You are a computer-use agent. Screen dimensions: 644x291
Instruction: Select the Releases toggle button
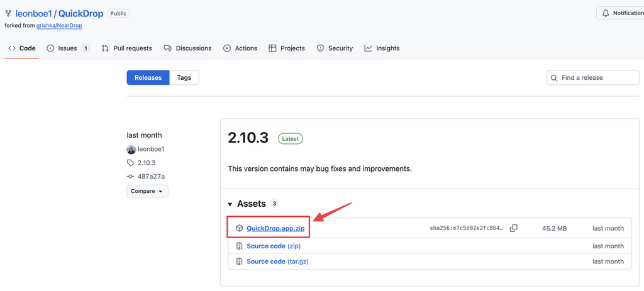[x=148, y=77]
